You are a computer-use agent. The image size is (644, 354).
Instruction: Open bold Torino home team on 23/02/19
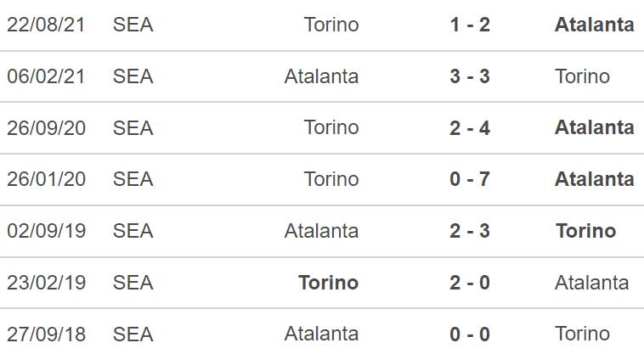click(x=329, y=282)
